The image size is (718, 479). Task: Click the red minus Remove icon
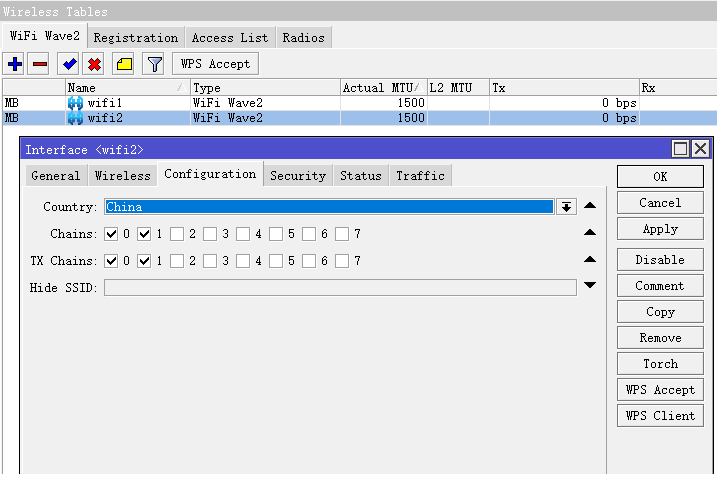point(40,64)
